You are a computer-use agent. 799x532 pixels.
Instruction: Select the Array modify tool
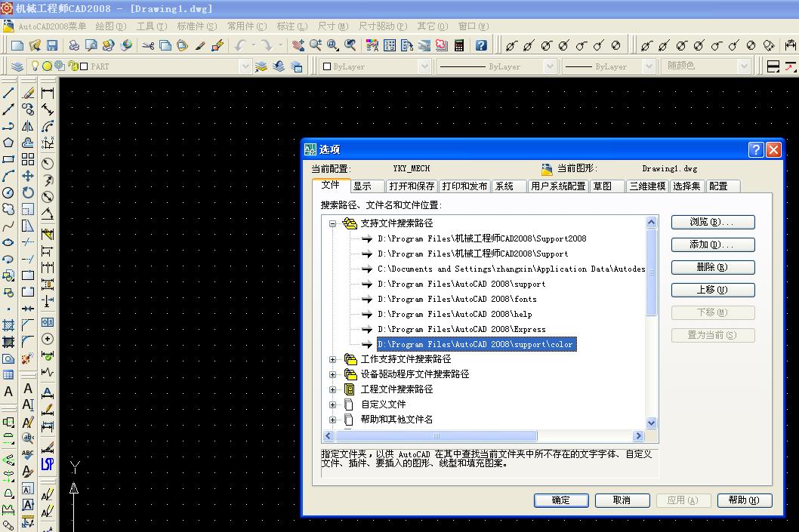28,159
